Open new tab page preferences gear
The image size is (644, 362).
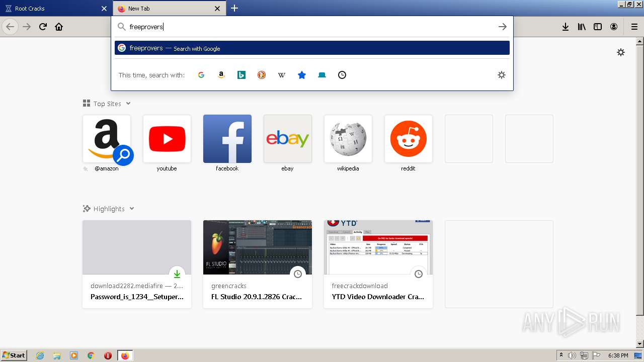coord(621,52)
